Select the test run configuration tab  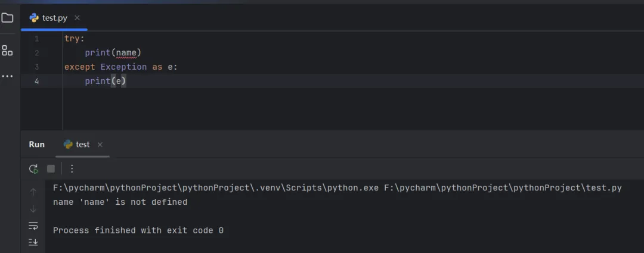(82, 144)
